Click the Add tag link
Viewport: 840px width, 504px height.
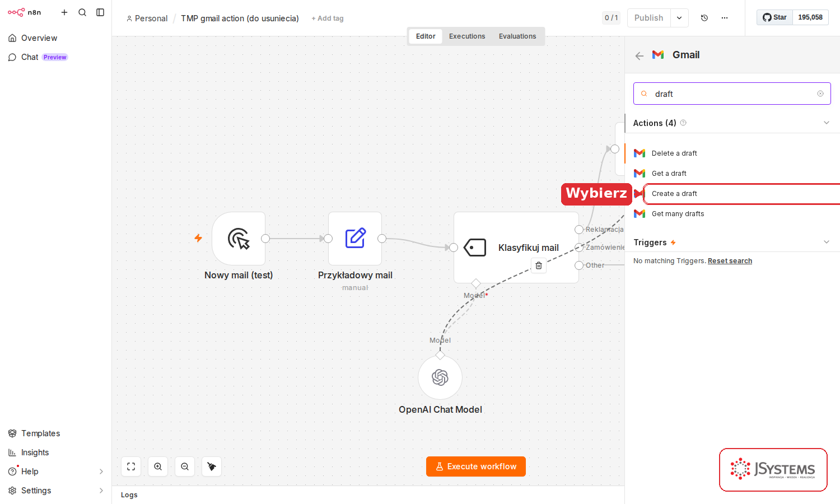[328, 18]
